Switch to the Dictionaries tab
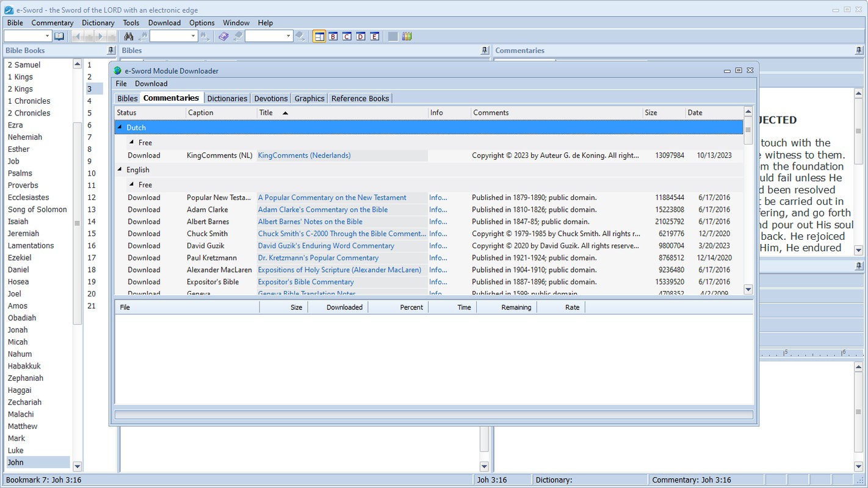 pyautogui.click(x=227, y=98)
